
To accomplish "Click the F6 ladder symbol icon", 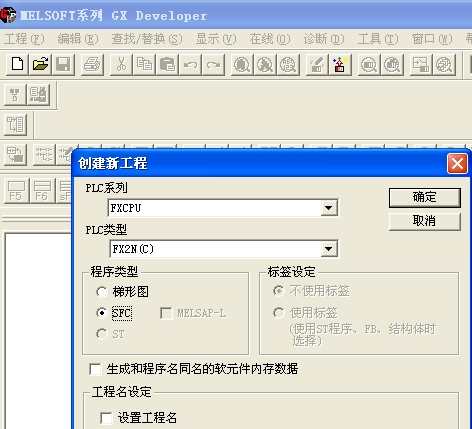I will (x=42, y=191).
